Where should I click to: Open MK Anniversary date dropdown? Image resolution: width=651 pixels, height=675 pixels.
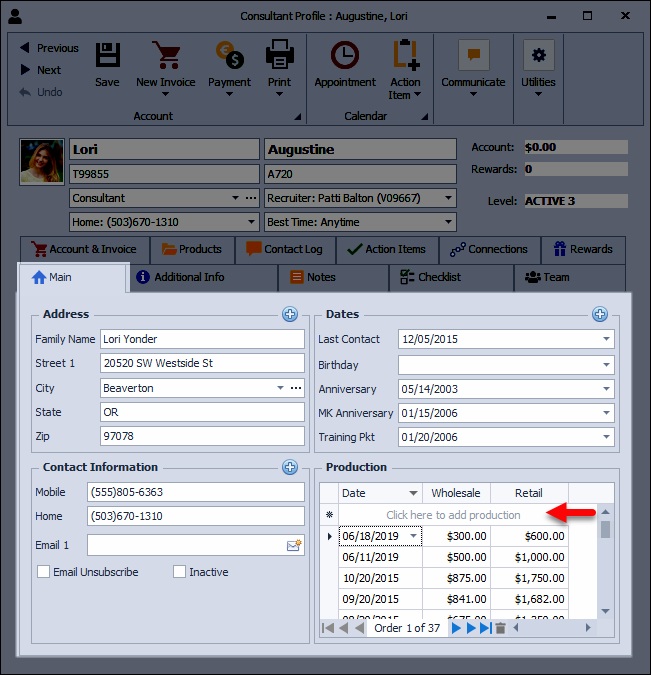[606, 413]
